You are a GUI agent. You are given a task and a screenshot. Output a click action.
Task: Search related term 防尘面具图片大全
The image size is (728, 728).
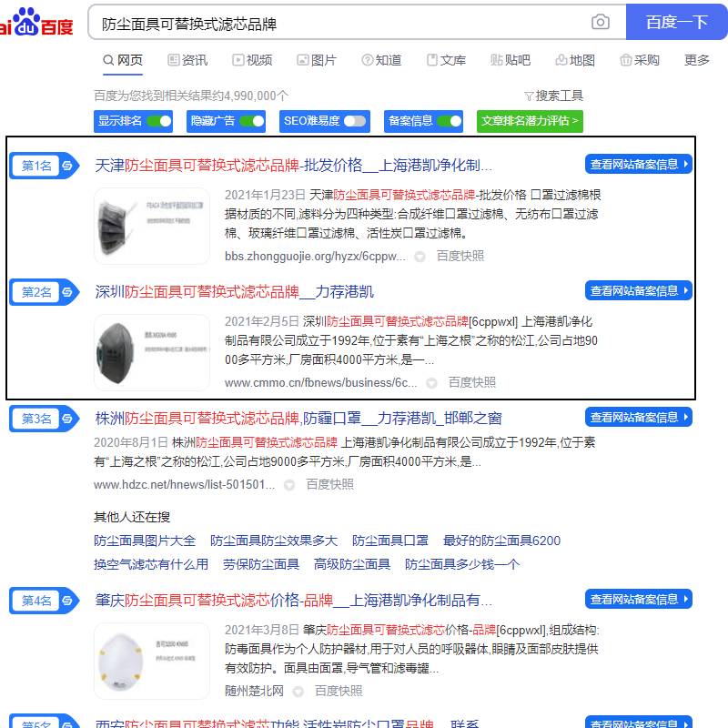click(145, 541)
